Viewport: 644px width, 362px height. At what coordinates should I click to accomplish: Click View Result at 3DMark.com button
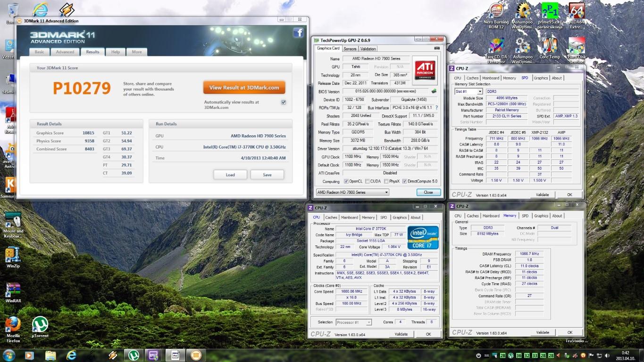[244, 88]
